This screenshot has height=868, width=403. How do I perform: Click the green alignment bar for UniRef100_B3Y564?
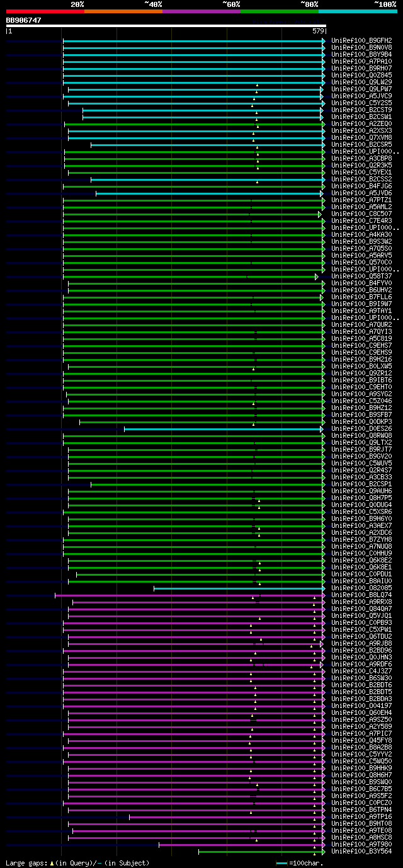coord(262,852)
